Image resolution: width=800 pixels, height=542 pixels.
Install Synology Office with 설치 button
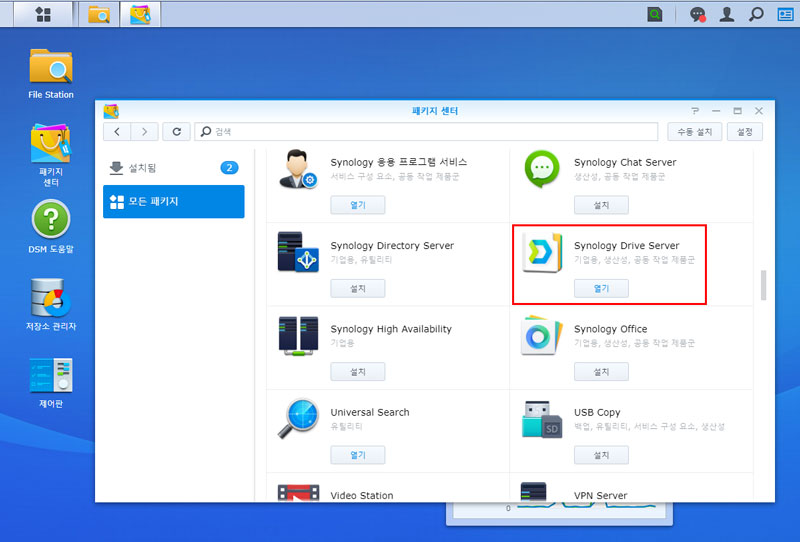(601, 372)
